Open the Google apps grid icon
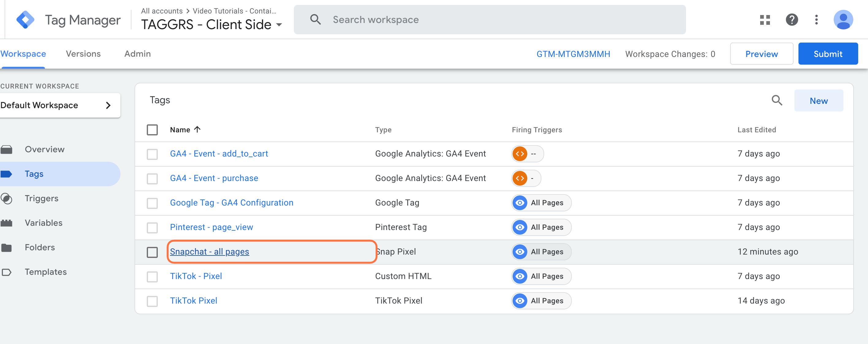The image size is (868, 344). point(765,20)
